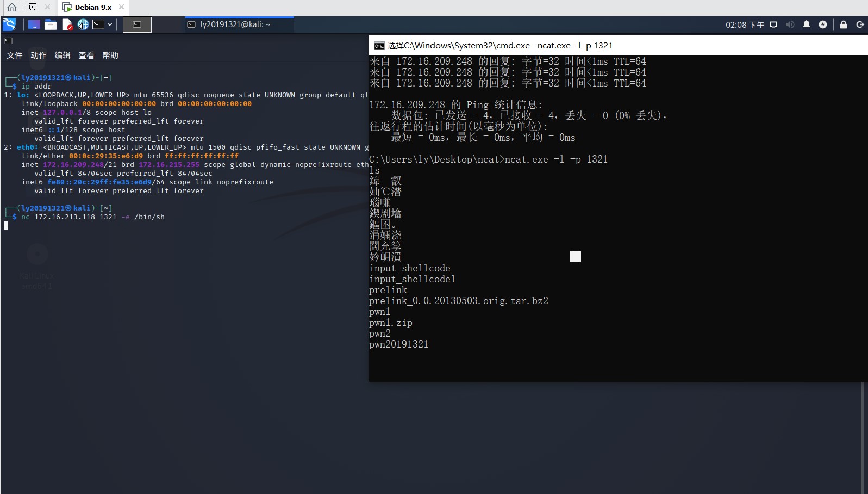Open the 查看 menu in terminal
Viewport: 868px width, 494px height.
(x=86, y=55)
